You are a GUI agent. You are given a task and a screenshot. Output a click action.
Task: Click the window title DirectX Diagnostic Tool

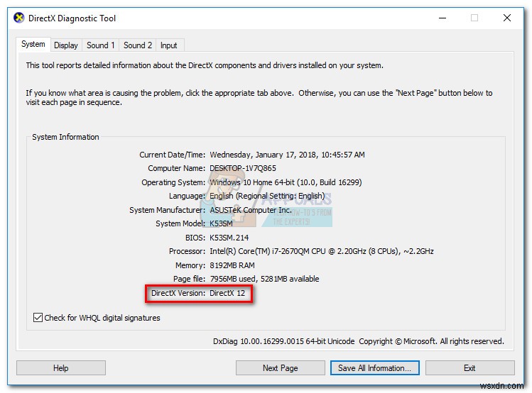(x=72, y=18)
